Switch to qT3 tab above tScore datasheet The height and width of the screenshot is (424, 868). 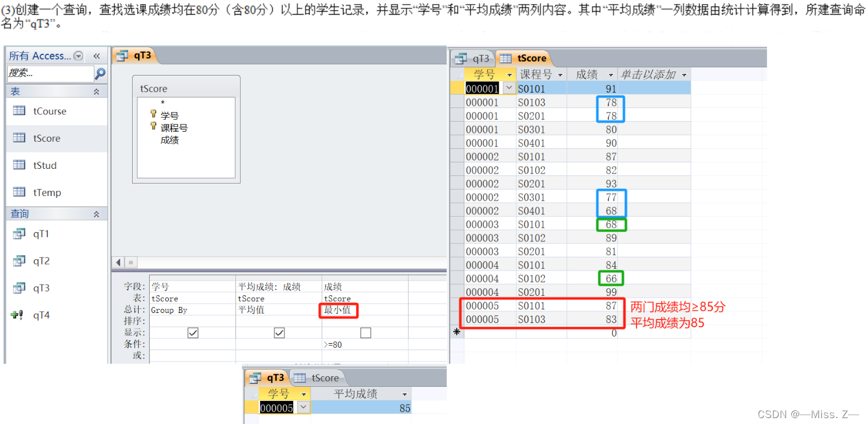[473, 58]
